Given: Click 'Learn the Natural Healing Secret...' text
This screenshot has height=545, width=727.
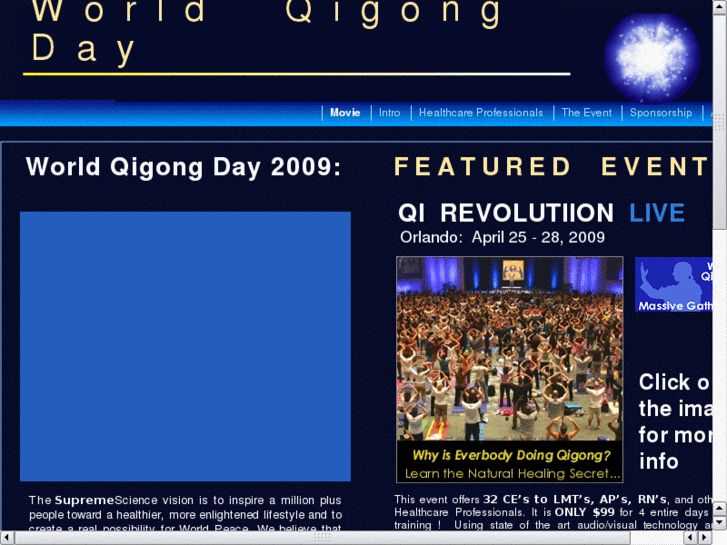Looking at the screenshot, I should [512, 474].
